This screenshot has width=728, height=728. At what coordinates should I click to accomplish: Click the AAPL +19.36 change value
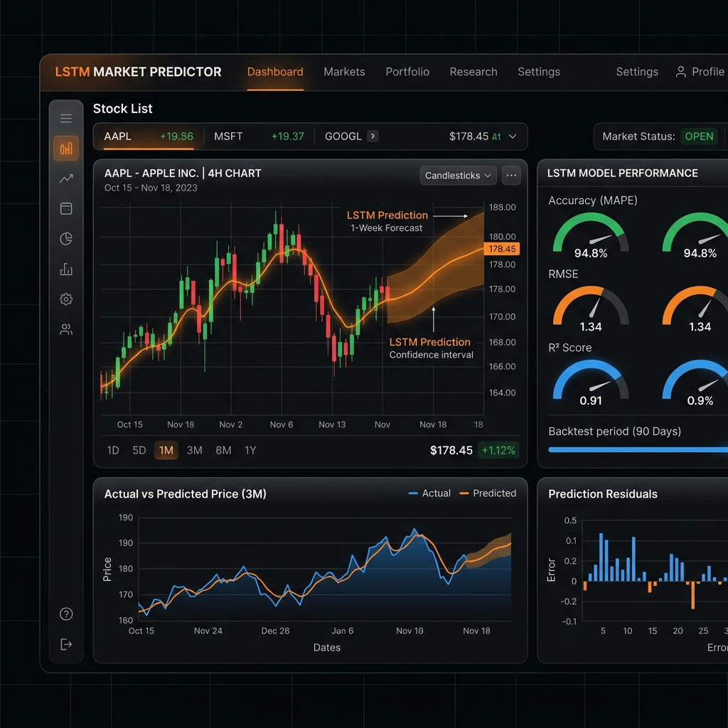tap(176, 136)
